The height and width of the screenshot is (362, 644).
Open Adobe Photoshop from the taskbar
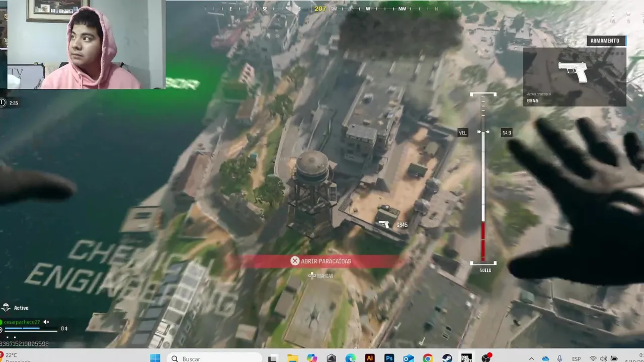click(389, 358)
